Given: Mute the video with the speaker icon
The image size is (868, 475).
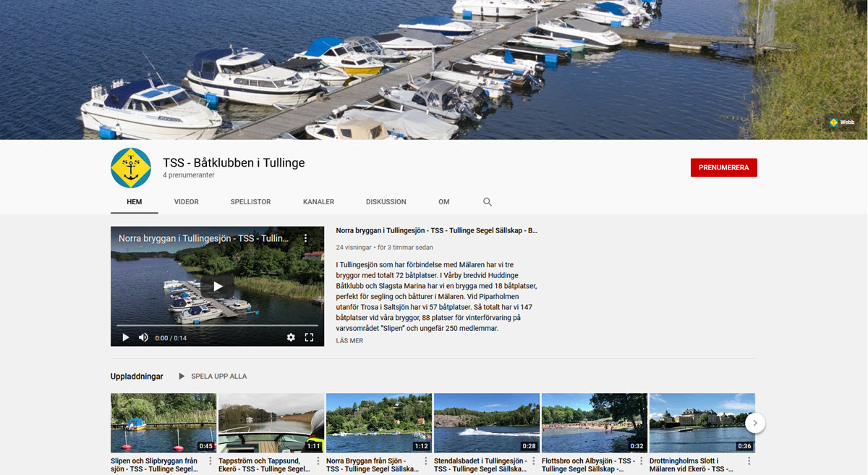Looking at the screenshot, I should pyautogui.click(x=143, y=337).
